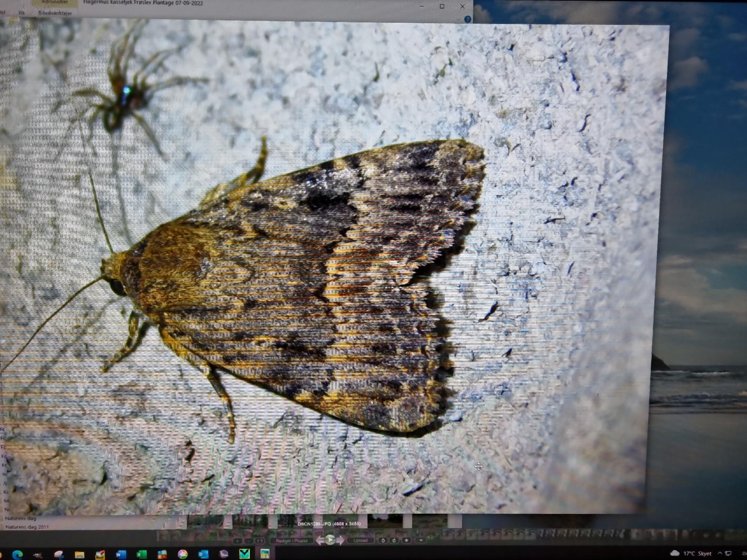Rotate image counter-clockwise

(383, 541)
